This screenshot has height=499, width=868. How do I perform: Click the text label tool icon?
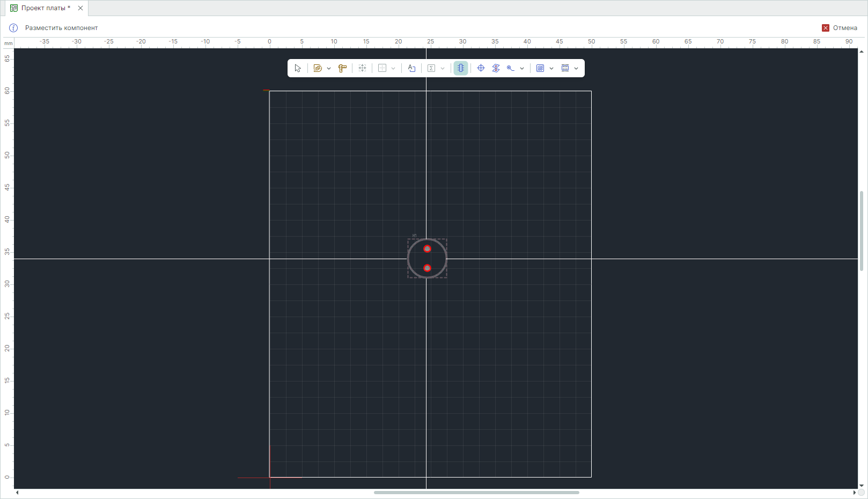[411, 68]
